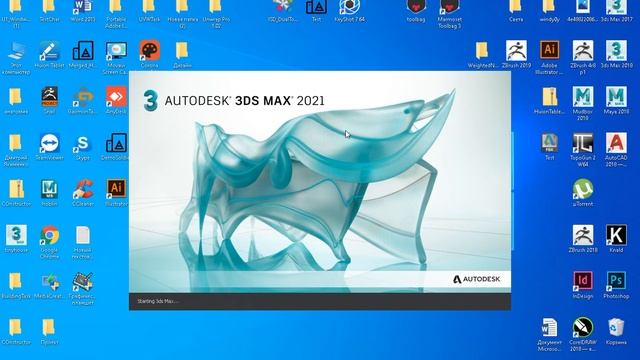This screenshot has width=640, height=360.
Task: Select the Word document icon near CorelDRAW
Action: pos(549,334)
